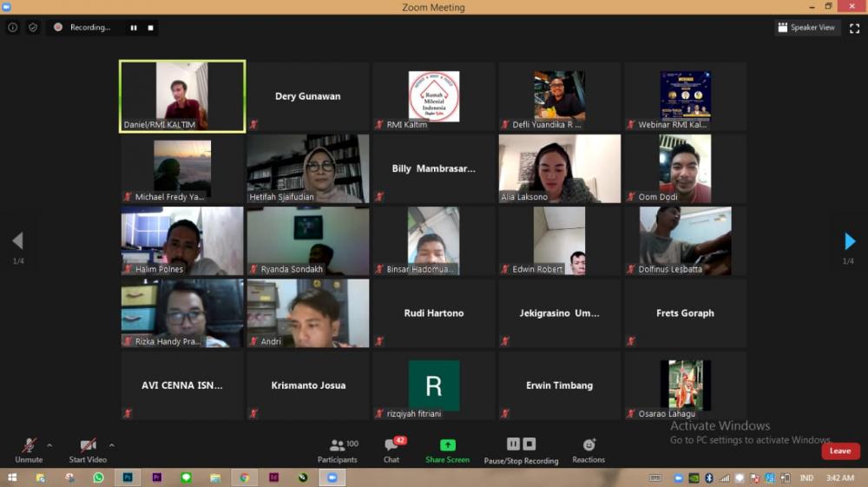Screen dimensions: 868x487
Task: Click the 3:42 AM system clock
Action: click(839, 477)
